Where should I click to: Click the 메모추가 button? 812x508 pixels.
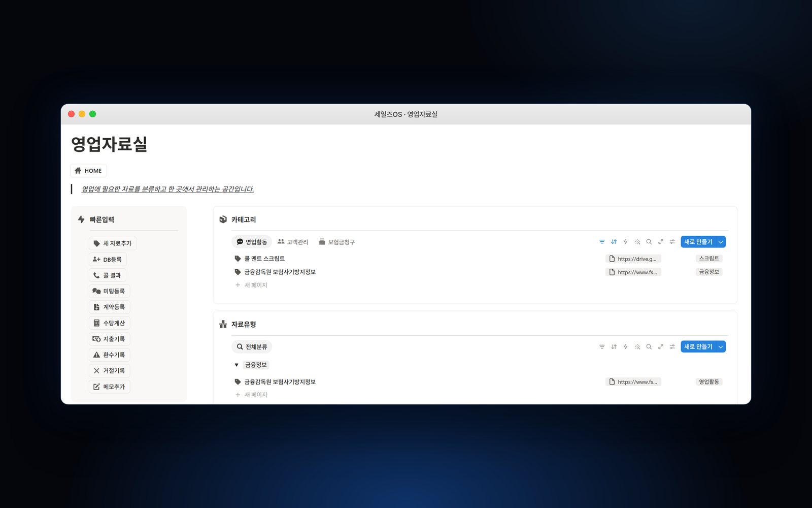click(110, 387)
